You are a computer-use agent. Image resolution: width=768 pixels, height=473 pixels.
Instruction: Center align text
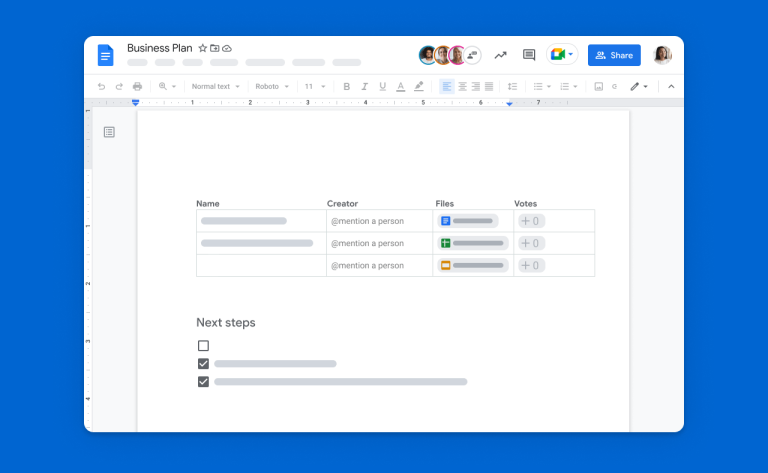pos(462,87)
